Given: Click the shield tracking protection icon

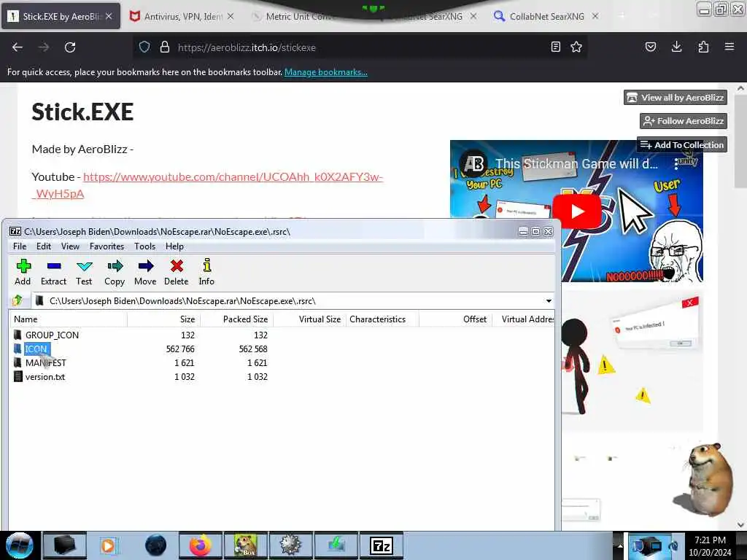Looking at the screenshot, I should (144, 47).
